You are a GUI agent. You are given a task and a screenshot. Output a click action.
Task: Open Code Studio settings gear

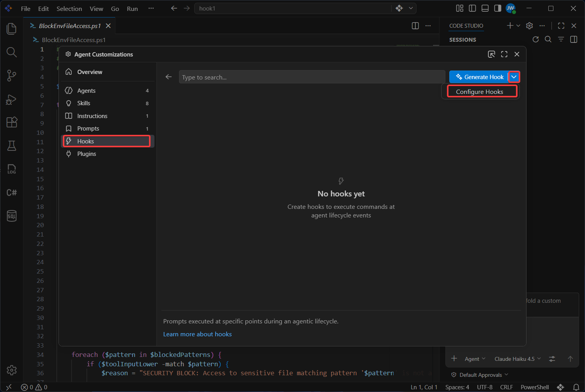coord(529,26)
